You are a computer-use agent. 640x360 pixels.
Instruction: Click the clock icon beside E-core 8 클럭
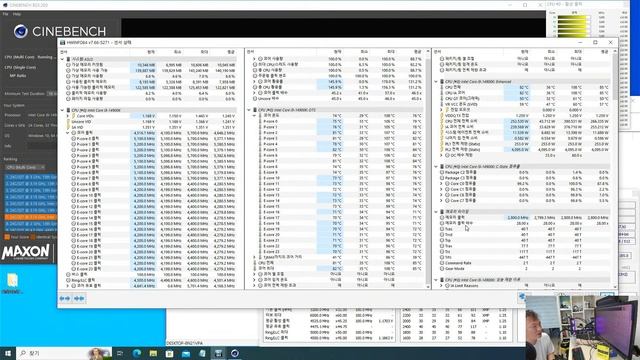73,184
